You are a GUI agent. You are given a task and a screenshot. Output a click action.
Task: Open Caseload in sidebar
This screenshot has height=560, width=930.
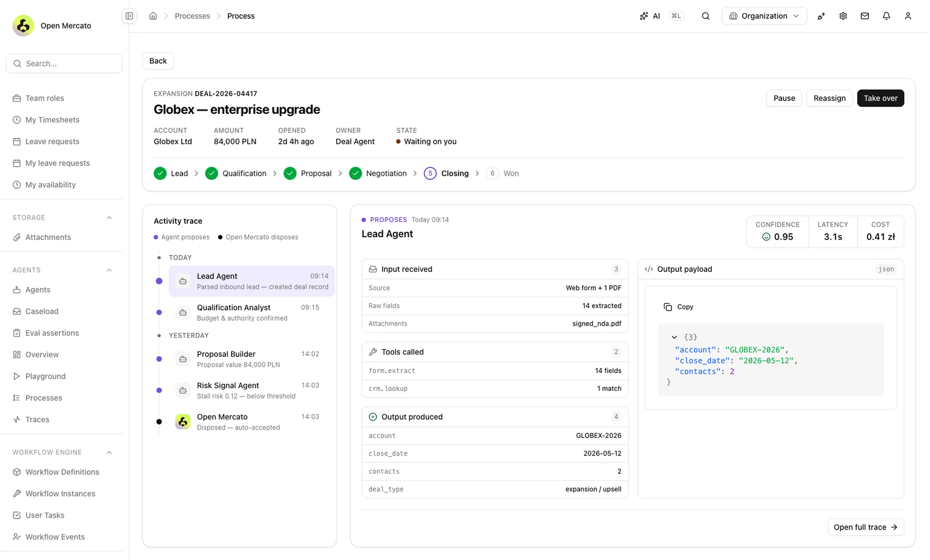tap(42, 311)
